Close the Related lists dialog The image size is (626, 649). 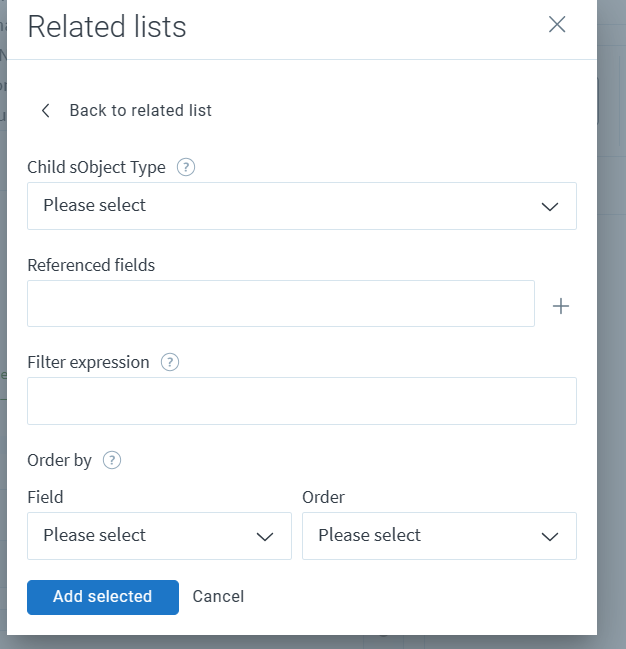[x=557, y=25]
